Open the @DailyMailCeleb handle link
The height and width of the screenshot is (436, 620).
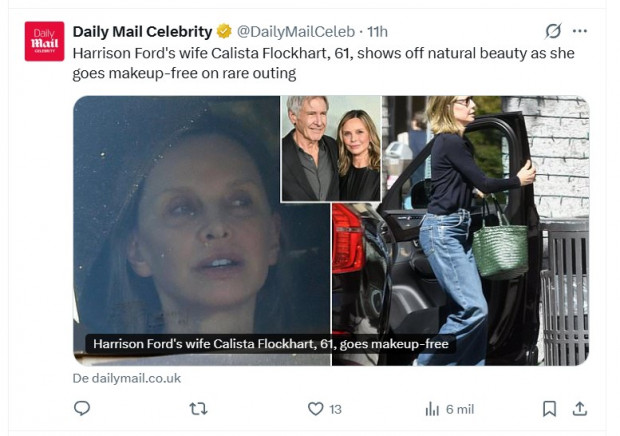[297, 31]
